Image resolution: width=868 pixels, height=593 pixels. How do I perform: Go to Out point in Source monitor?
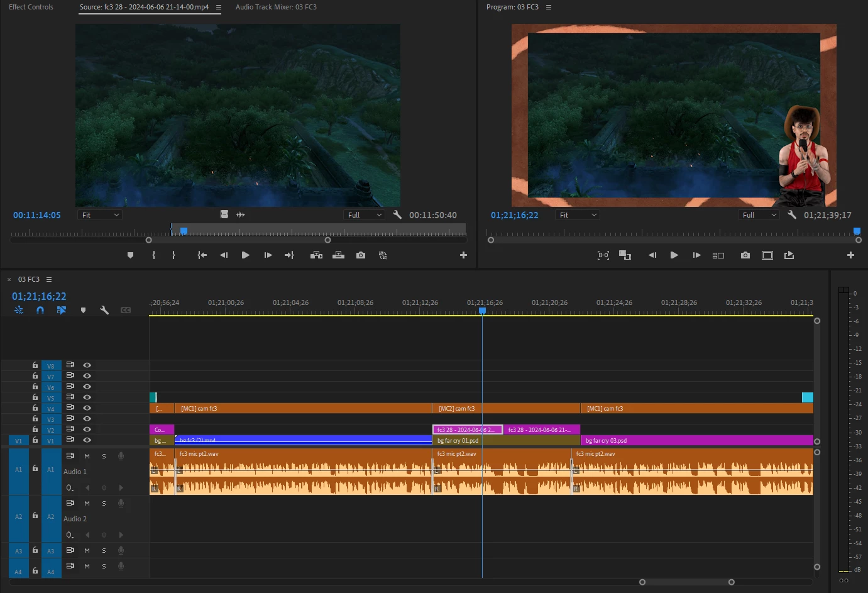(289, 255)
